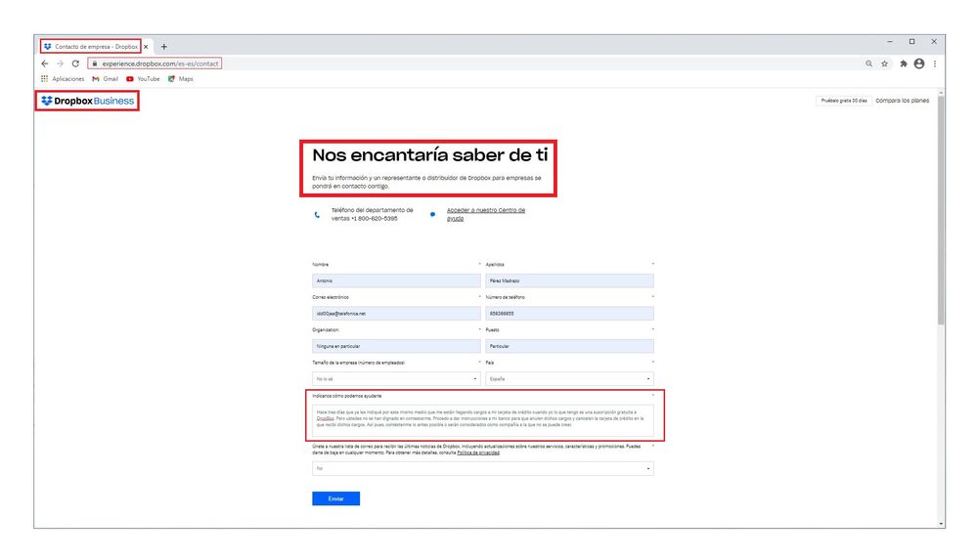Expand the mailing list dropdown showing No
The height and width of the screenshot is (560, 977).
[483, 468]
